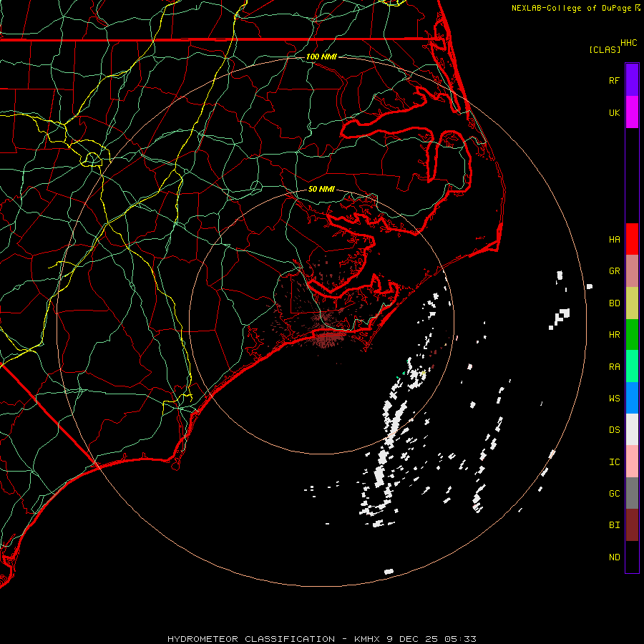This screenshot has height=644, width=644.
Task: Click the ND legend label text
Action: pyautogui.click(x=614, y=557)
